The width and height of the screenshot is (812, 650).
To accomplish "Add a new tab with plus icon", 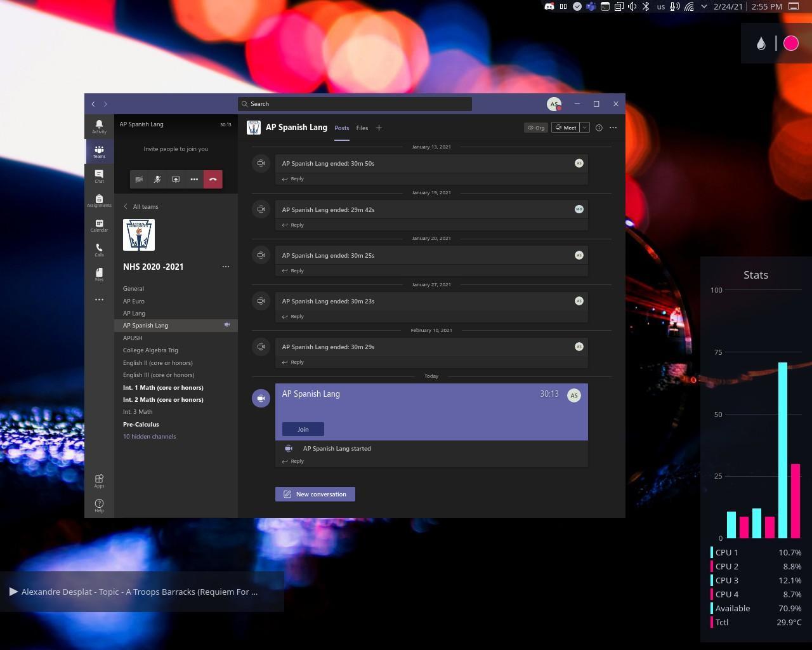I will coord(379,128).
